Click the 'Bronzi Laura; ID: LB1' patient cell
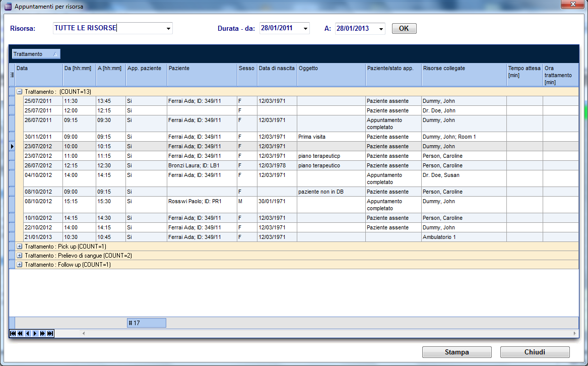 (x=202, y=165)
